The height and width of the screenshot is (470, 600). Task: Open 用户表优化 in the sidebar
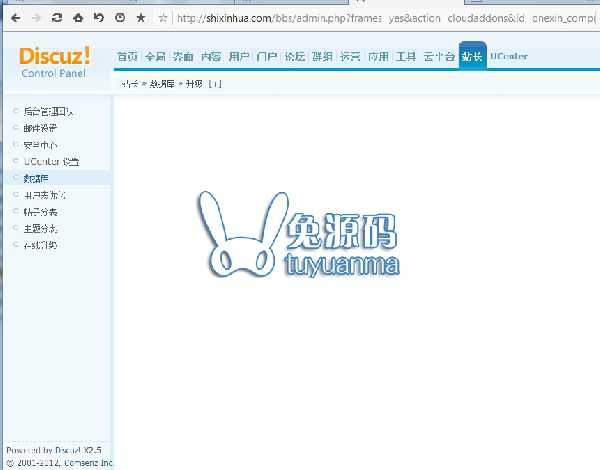(x=44, y=195)
